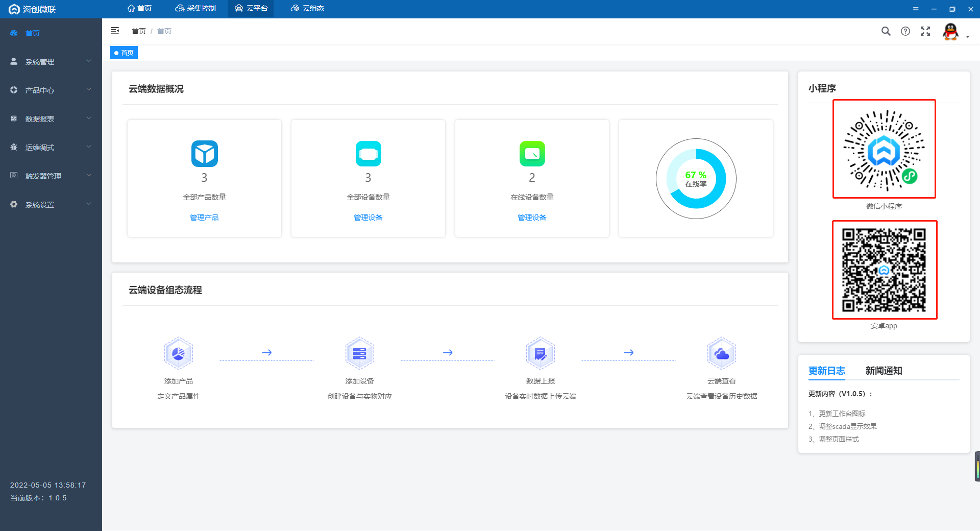Expand the 数据报表 menu chevron
The height and width of the screenshot is (531, 980).
[x=89, y=118]
